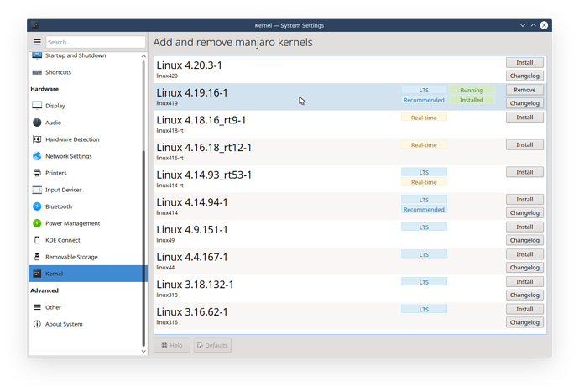View Changelog for Linux 3.16.62-1

524,322
